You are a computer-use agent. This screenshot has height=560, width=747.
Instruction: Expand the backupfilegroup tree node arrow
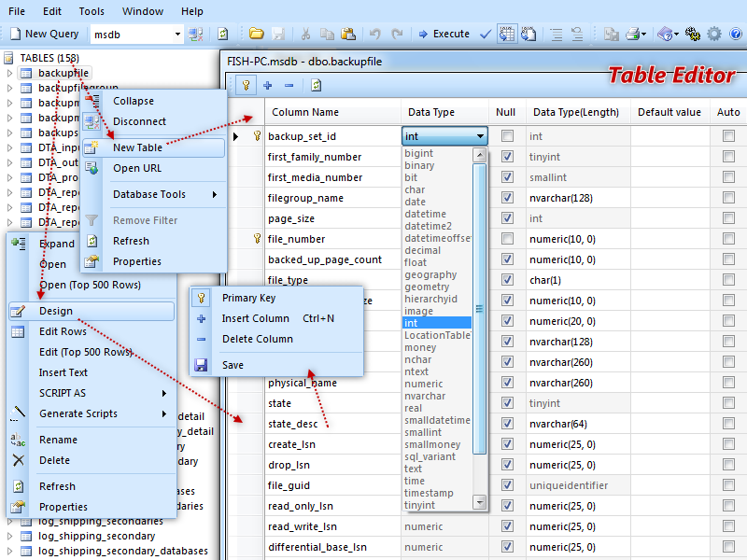(9, 88)
